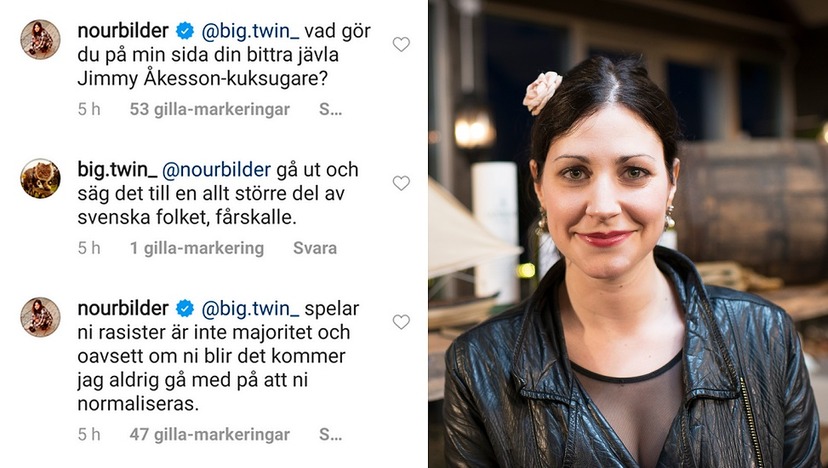Screen dimensions: 828x468
Task: Click the verified badge next to the top nourbilder
Action: (184, 31)
